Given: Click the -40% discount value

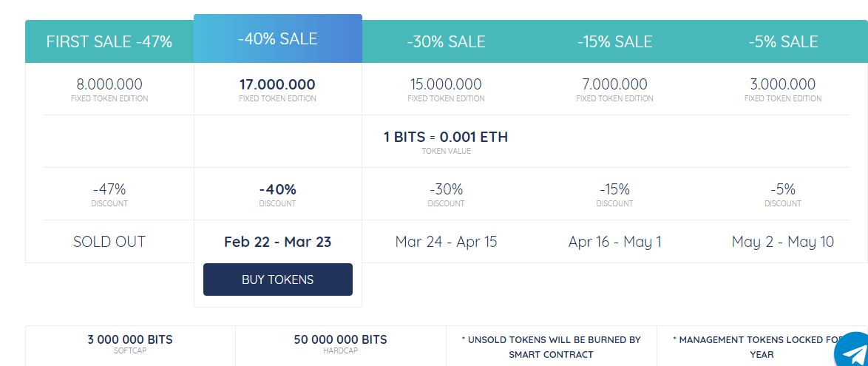Looking at the screenshot, I should (x=278, y=189).
